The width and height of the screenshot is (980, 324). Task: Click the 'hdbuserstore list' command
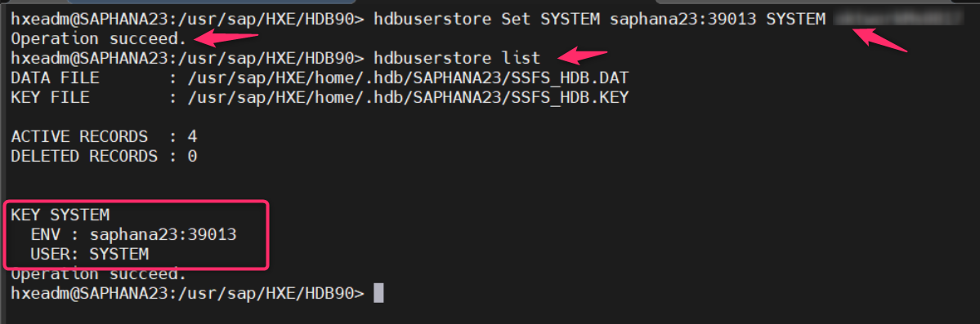457,59
